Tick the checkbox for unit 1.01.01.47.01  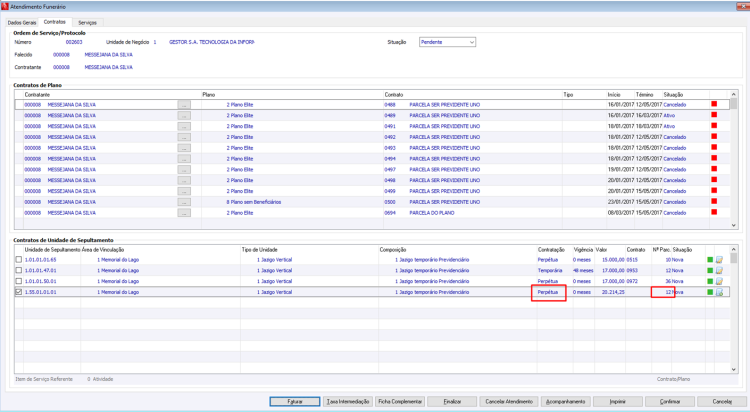tap(19, 270)
